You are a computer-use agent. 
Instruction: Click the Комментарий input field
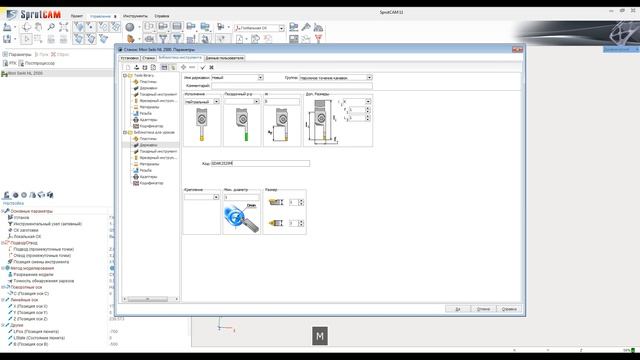pos(292,86)
